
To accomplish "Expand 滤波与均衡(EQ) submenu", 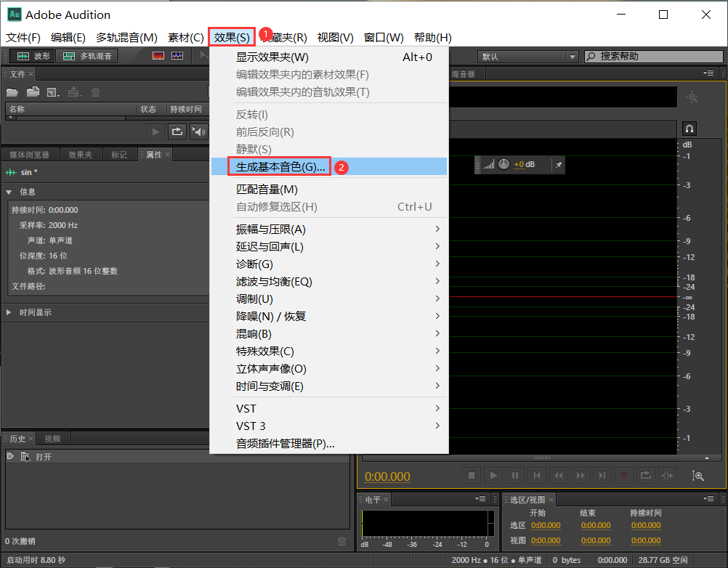I will tap(328, 281).
